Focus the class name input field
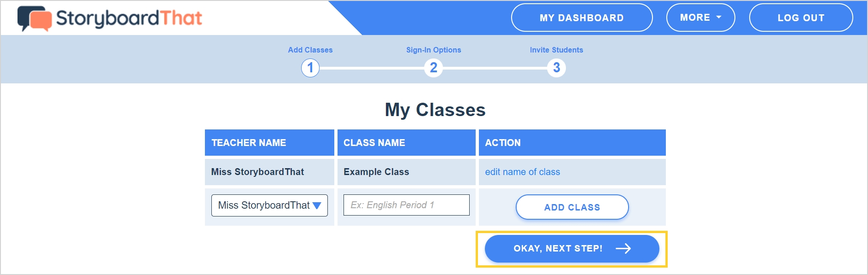This screenshot has height=275, width=868. tap(407, 205)
